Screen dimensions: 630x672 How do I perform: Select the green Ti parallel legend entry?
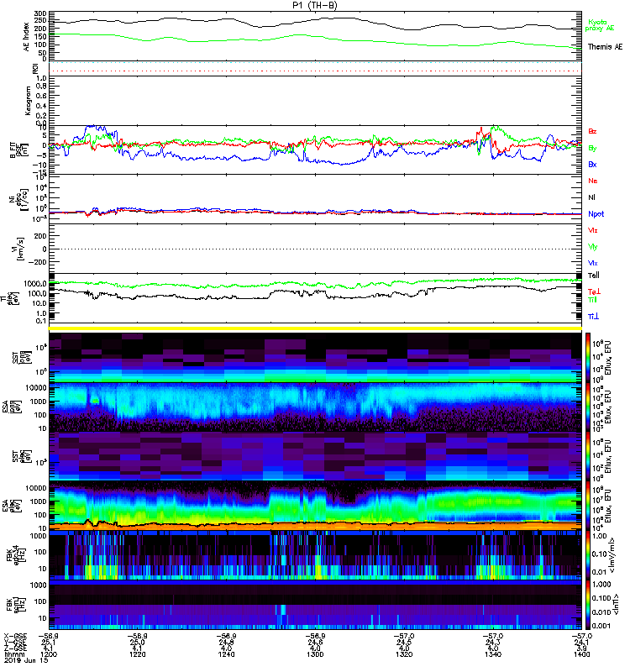click(592, 300)
